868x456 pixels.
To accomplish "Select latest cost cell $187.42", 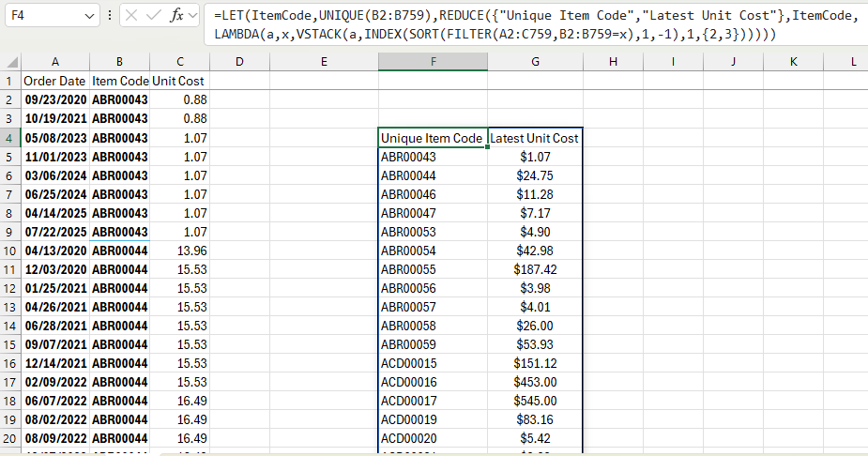I will pyautogui.click(x=535, y=269).
